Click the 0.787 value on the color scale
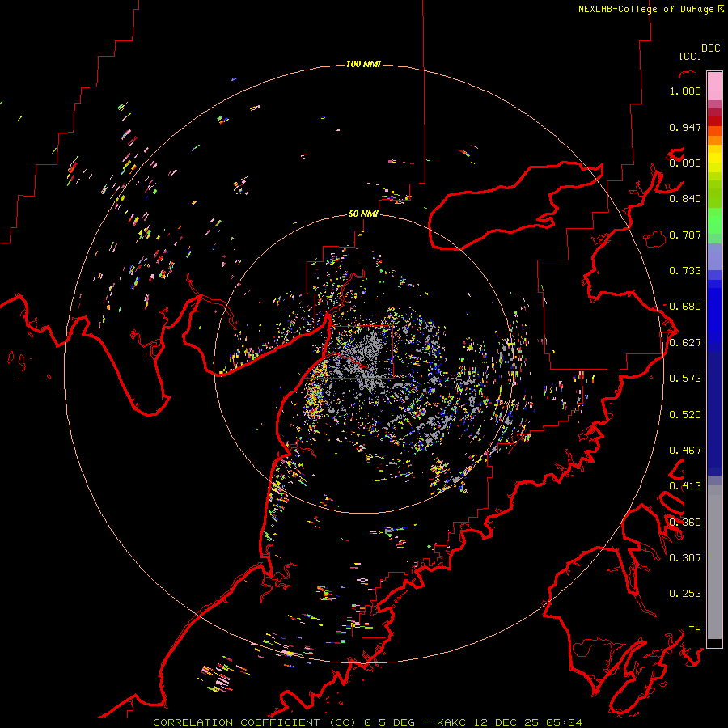The height and width of the screenshot is (728, 728). 685,235
